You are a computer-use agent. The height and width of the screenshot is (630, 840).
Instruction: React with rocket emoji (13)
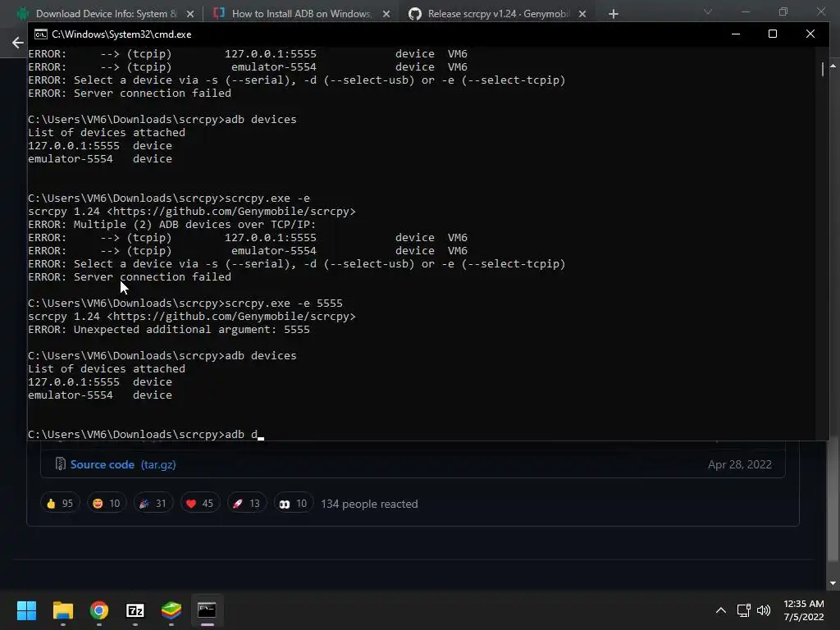[246, 503]
